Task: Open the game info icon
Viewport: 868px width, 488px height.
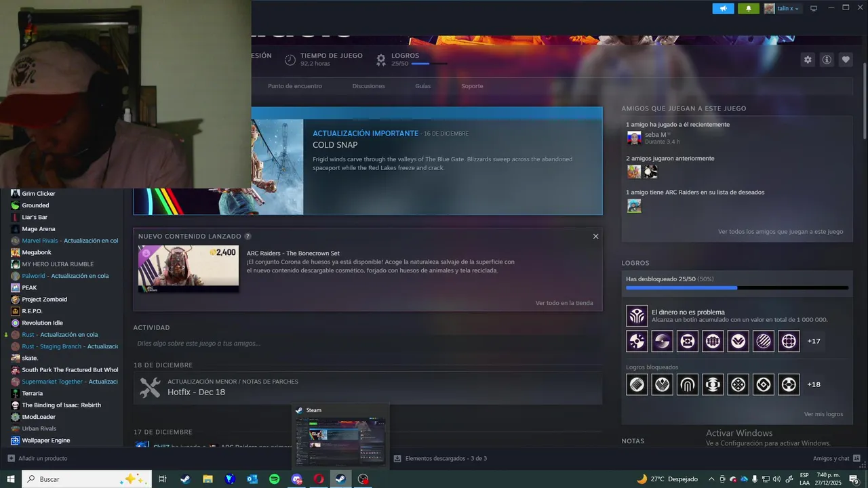Action: click(x=827, y=60)
